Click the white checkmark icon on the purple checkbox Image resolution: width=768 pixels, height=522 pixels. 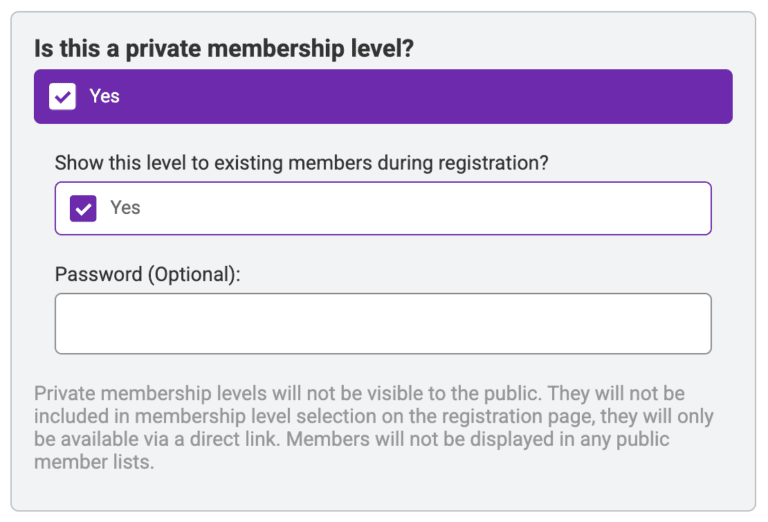click(83, 209)
